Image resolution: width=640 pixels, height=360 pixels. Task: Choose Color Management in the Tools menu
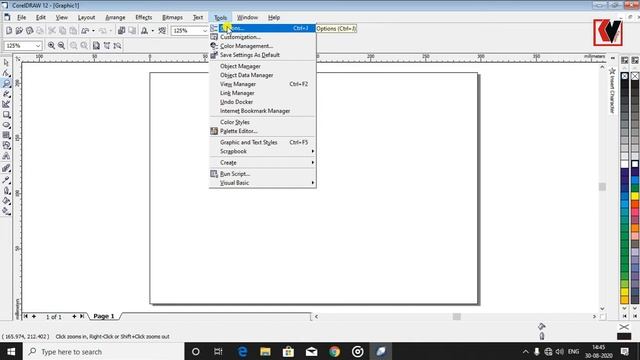click(263, 46)
